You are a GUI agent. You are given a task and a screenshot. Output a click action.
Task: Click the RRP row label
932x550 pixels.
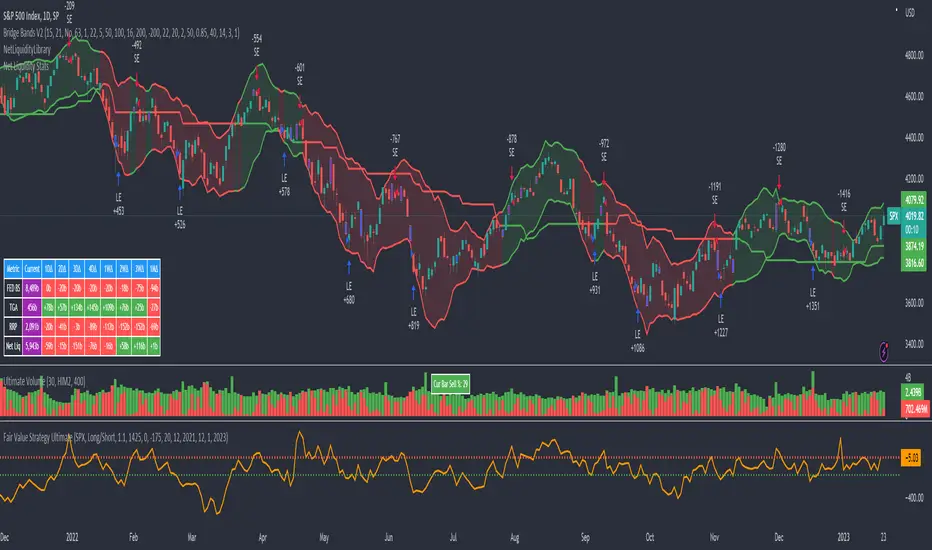pyautogui.click(x=13, y=326)
